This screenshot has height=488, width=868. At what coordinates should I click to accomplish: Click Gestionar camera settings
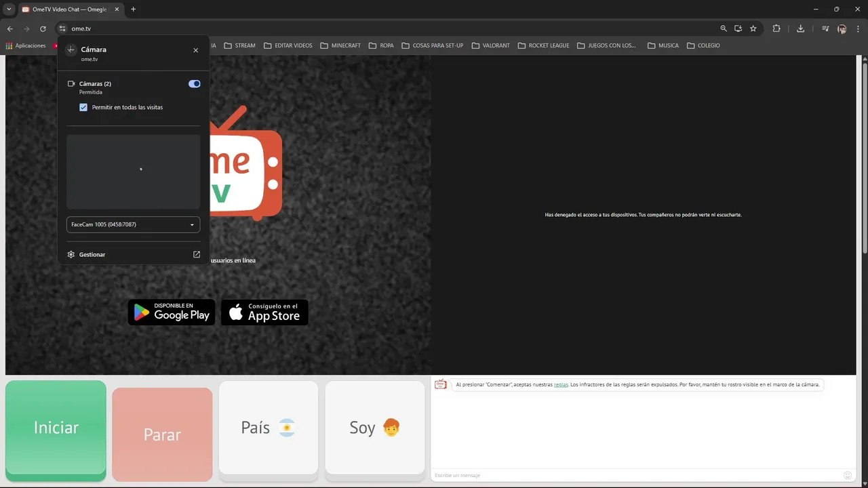click(92, 255)
